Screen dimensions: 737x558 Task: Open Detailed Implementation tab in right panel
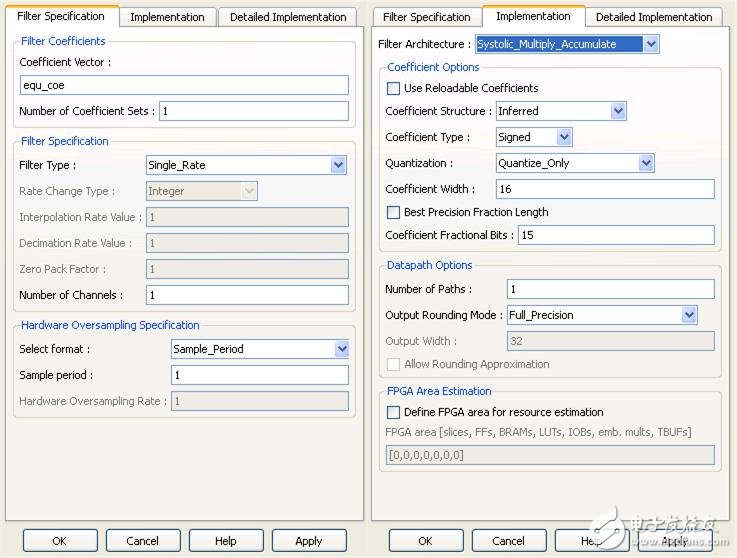[x=654, y=17]
